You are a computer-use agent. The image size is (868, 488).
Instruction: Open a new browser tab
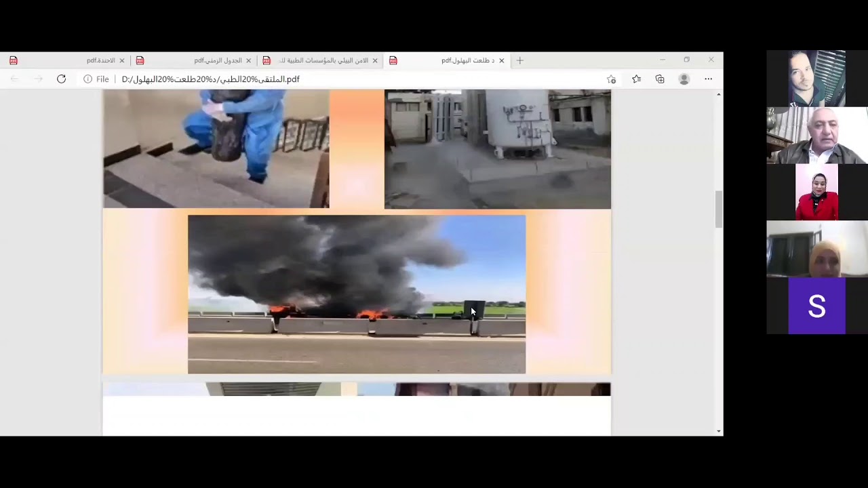[x=520, y=60]
